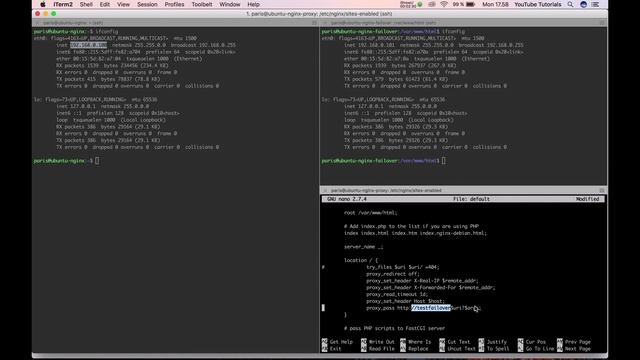Click the command prompt in ubuntu-nginx pane
Screen dimensions: 640x360
point(66,161)
